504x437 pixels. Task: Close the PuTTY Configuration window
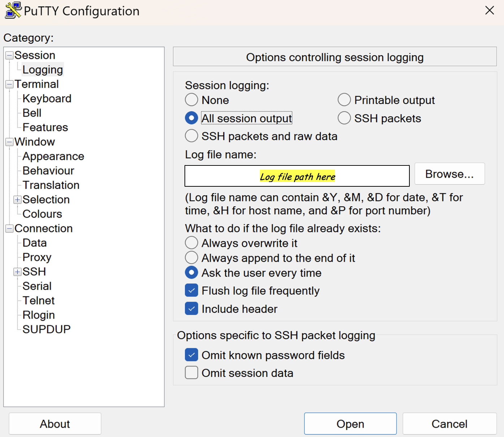[x=490, y=10]
